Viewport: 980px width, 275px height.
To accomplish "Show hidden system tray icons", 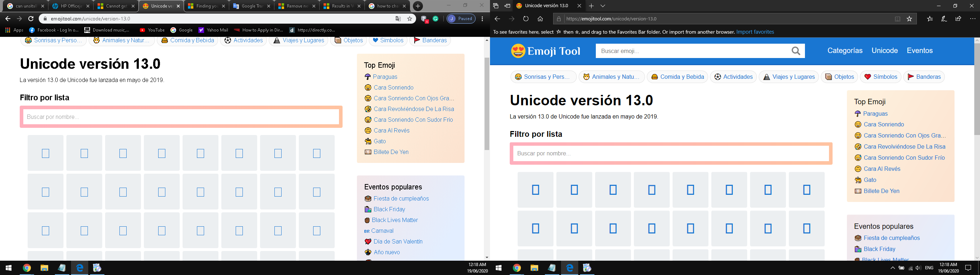I will point(892,268).
